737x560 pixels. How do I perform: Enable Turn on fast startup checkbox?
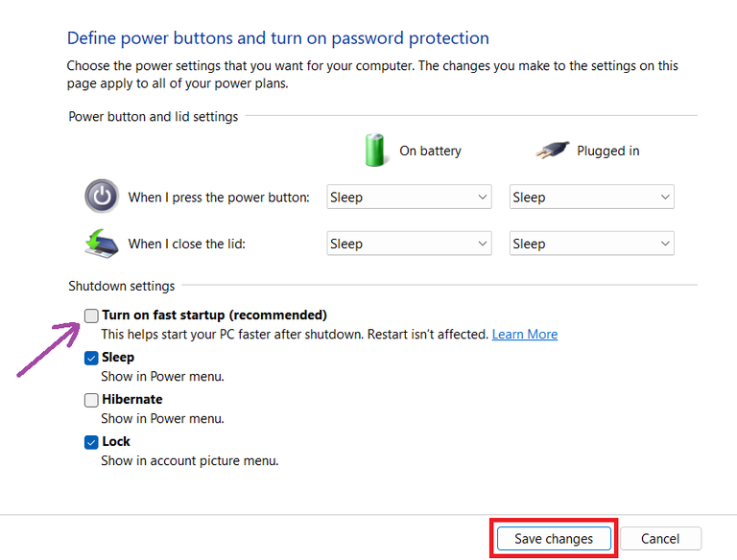91,315
